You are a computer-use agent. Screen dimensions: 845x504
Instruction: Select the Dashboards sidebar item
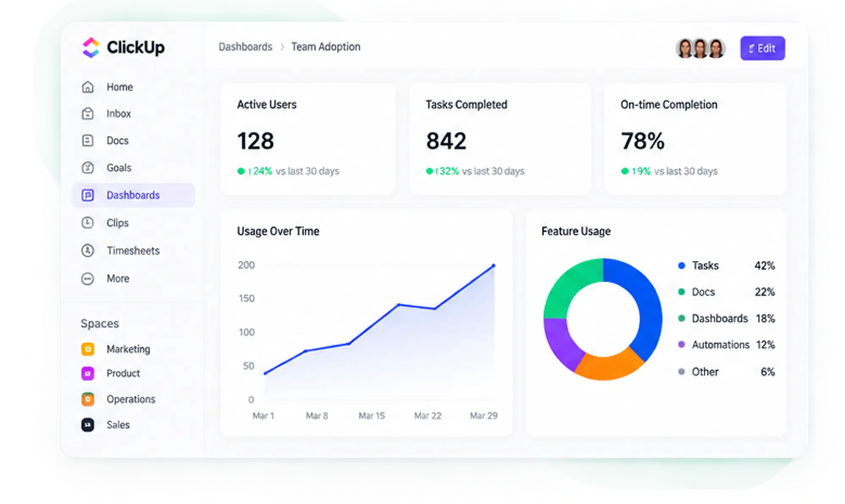(133, 195)
